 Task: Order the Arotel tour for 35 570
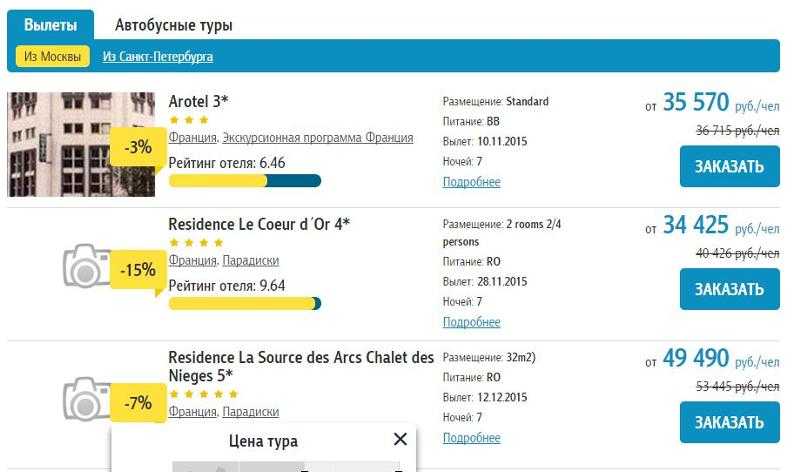click(x=730, y=166)
